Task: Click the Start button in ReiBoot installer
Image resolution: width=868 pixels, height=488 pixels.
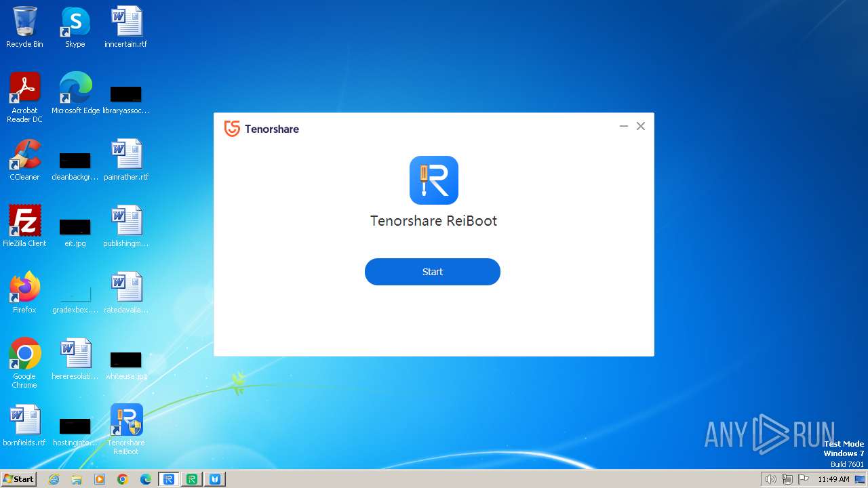Action: [x=433, y=272]
